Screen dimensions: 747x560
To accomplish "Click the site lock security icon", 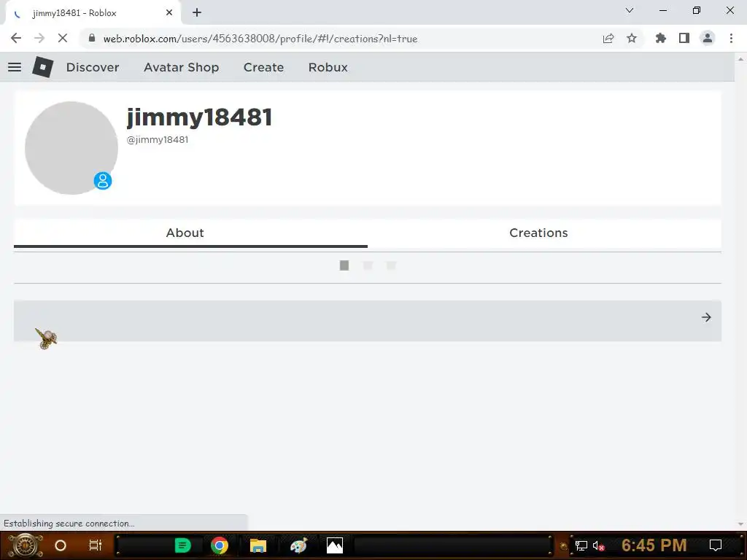I will coord(92,38).
